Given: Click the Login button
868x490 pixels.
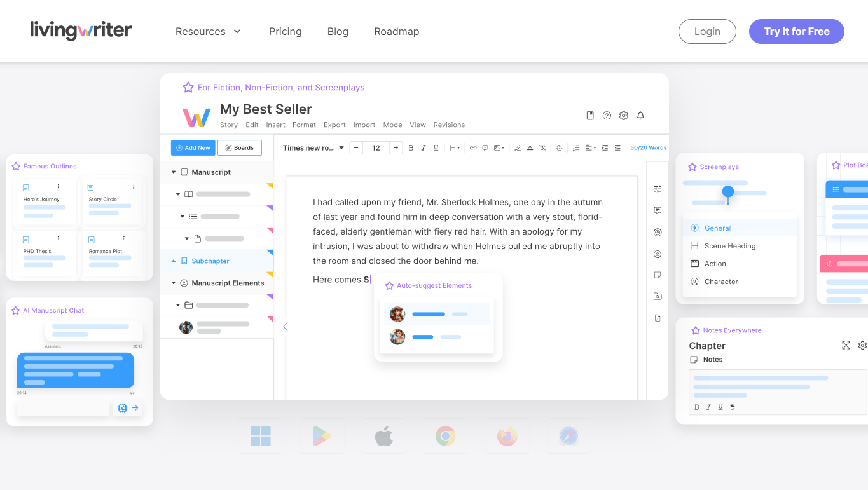Looking at the screenshot, I should click(x=707, y=31).
